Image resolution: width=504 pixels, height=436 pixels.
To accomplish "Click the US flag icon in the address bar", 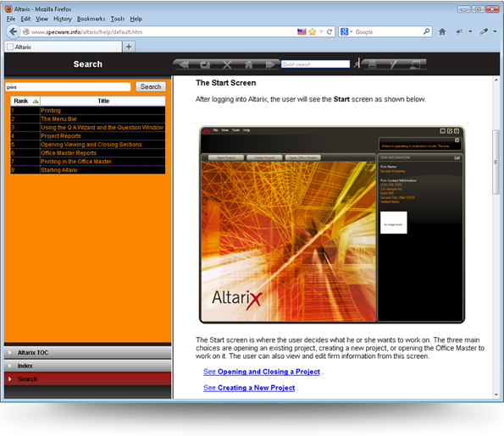I will click(302, 31).
